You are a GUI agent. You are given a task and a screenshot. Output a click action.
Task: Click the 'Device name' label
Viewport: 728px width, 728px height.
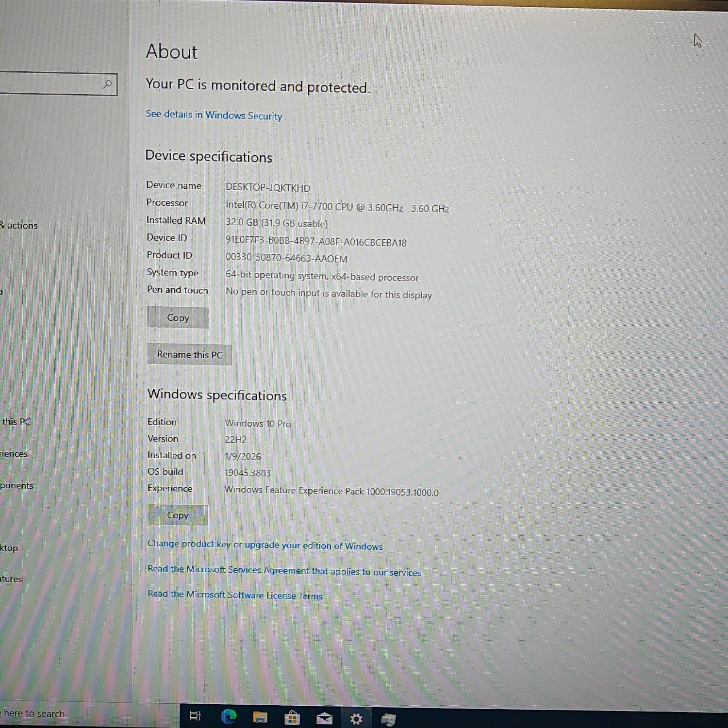coord(174,185)
